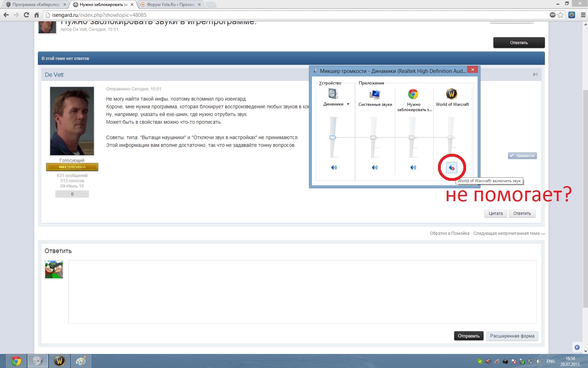Go to the browser Home page
Image resolution: width=588 pixels, height=368 pixels.
pos(36,15)
